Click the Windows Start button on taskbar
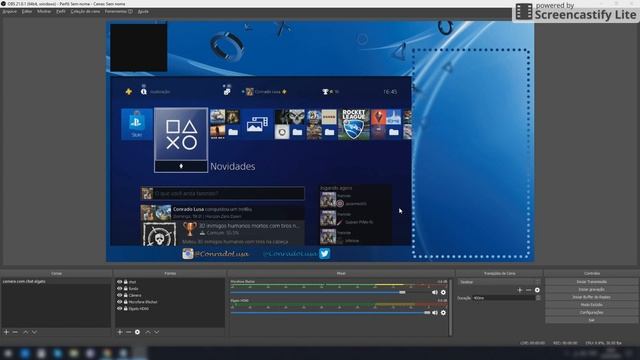The width and height of the screenshot is (640, 360). (x=8, y=353)
